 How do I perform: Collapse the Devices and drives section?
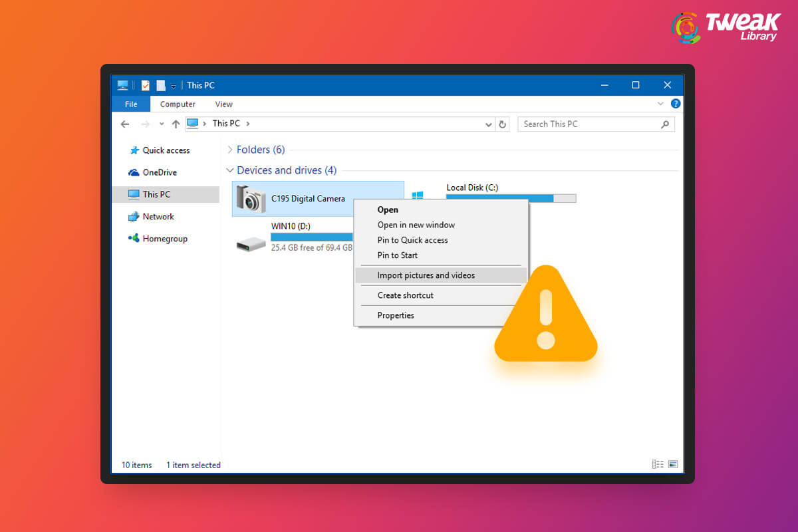229,170
